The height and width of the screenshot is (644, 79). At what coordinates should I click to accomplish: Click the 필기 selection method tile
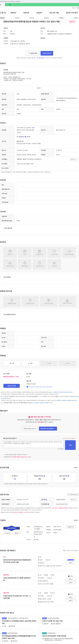(49, 363)
